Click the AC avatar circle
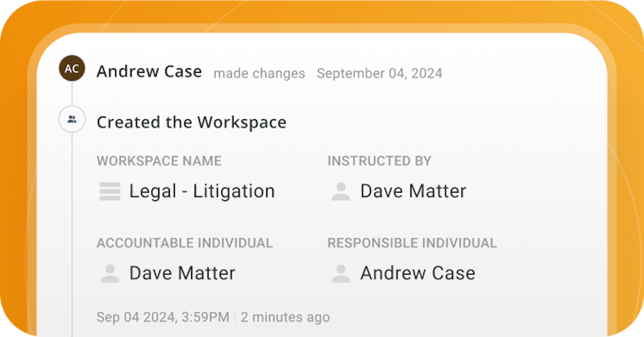This screenshot has width=644, height=337. pos(72,68)
